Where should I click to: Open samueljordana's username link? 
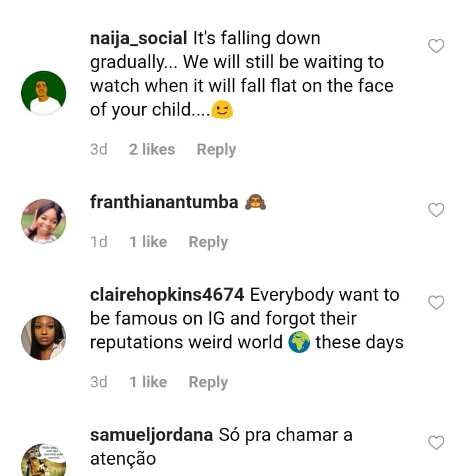point(151,435)
